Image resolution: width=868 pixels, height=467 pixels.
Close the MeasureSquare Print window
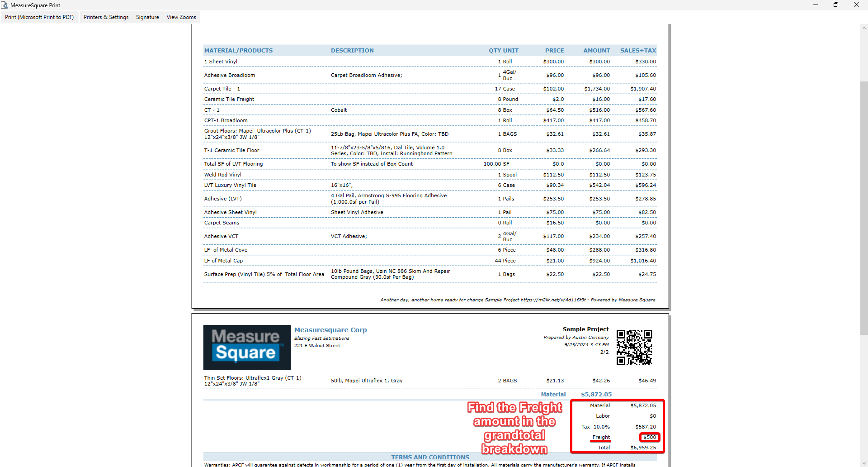pyautogui.click(x=857, y=5)
